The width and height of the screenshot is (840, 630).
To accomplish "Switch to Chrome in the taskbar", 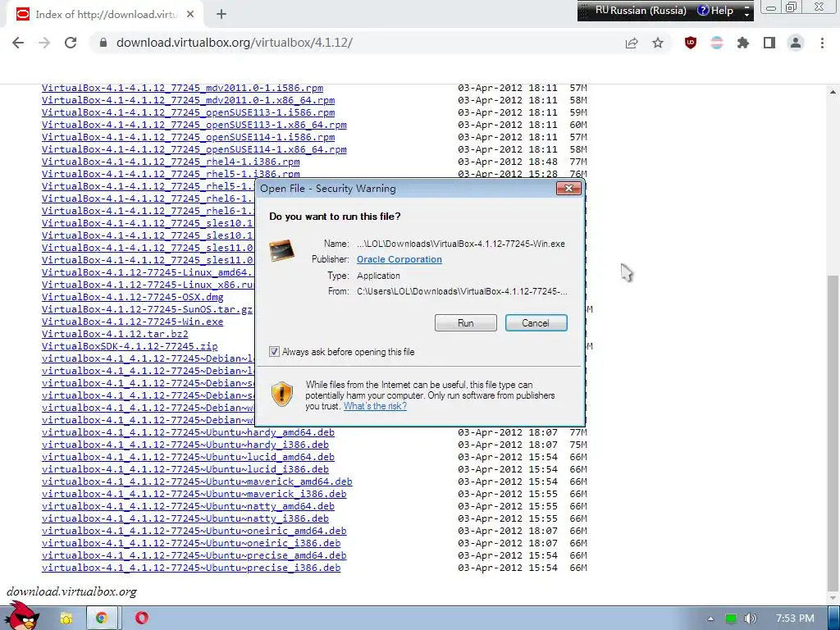I will (101, 619).
